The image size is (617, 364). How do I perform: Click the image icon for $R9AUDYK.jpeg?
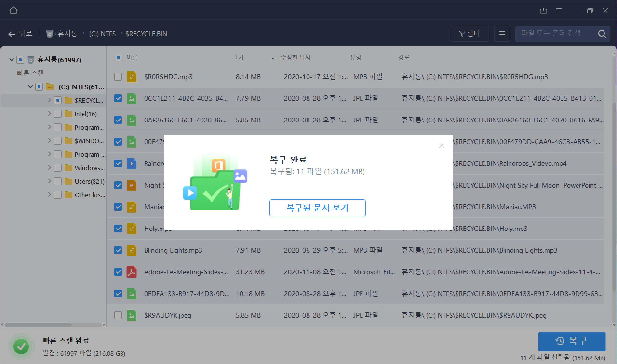[131, 315]
